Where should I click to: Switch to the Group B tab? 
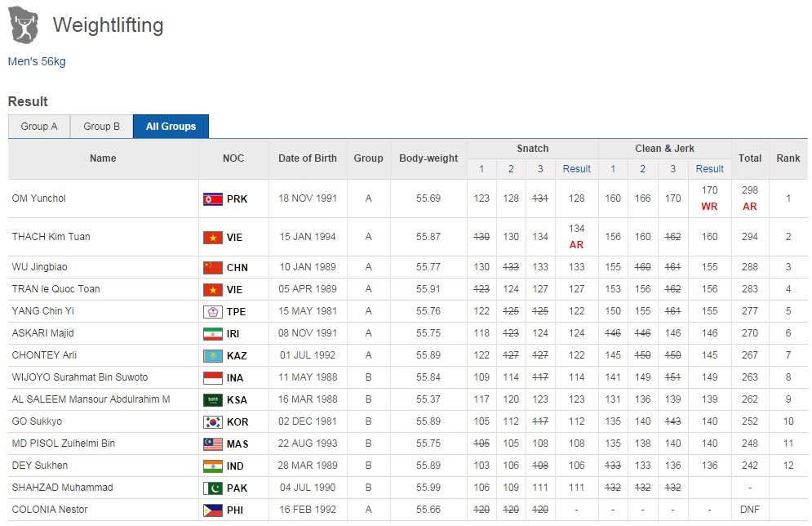coord(102,127)
